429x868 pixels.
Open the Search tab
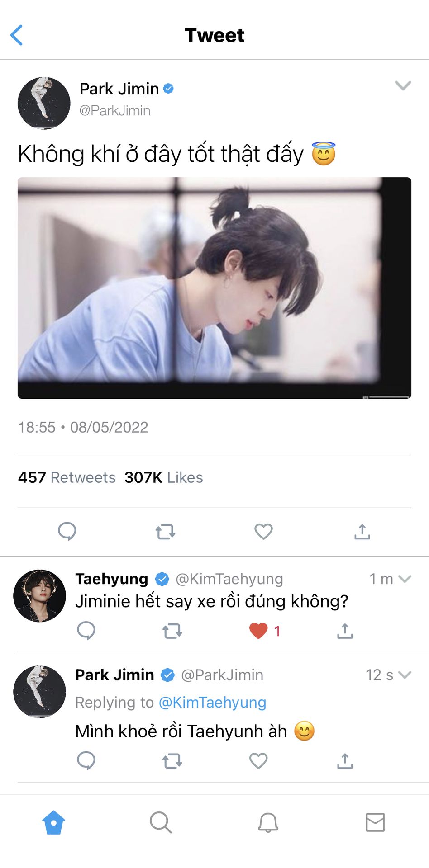pyautogui.click(x=161, y=822)
